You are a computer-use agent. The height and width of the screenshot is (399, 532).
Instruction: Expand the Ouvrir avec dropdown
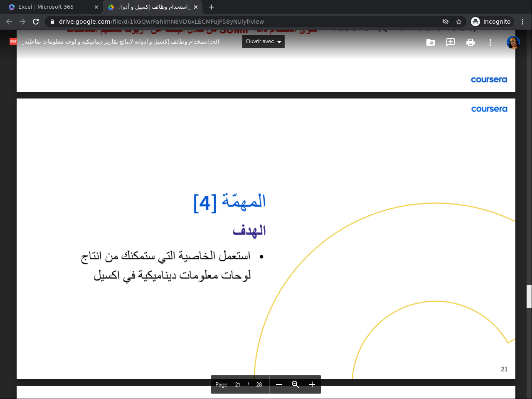[264, 42]
